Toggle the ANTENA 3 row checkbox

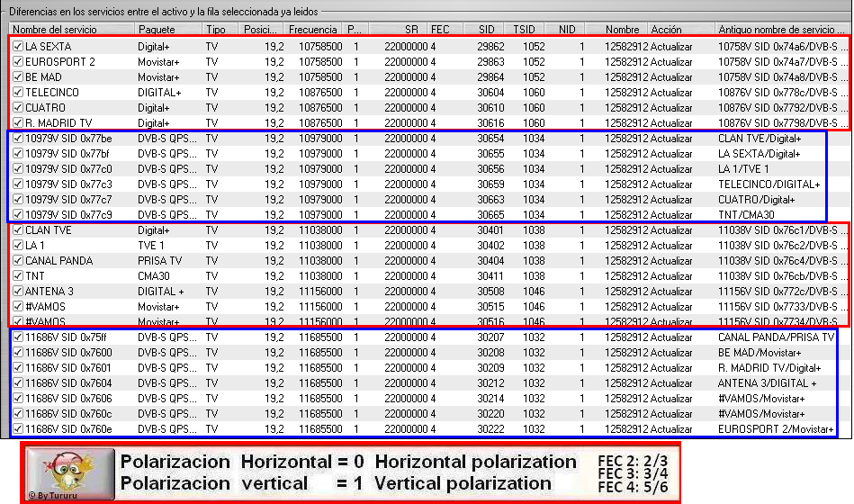(x=18, y=291)
